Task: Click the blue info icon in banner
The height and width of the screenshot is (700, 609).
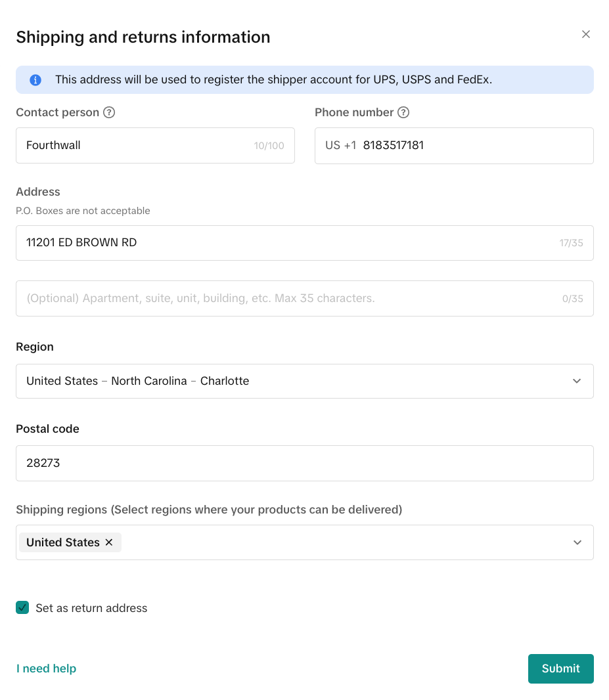Action: tap(35, 80)
